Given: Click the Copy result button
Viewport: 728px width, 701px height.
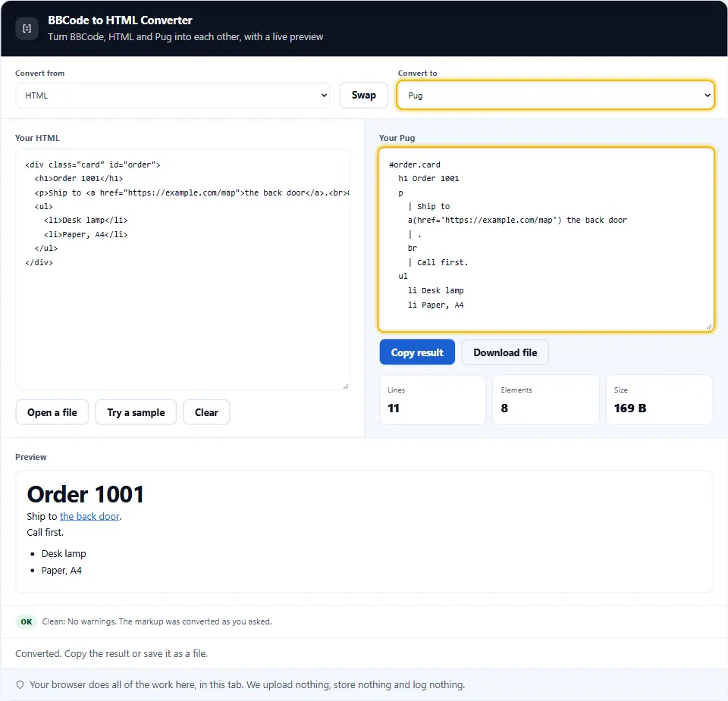Looking at the screenshot, I should pyautogui.click(x=417, y=352).
